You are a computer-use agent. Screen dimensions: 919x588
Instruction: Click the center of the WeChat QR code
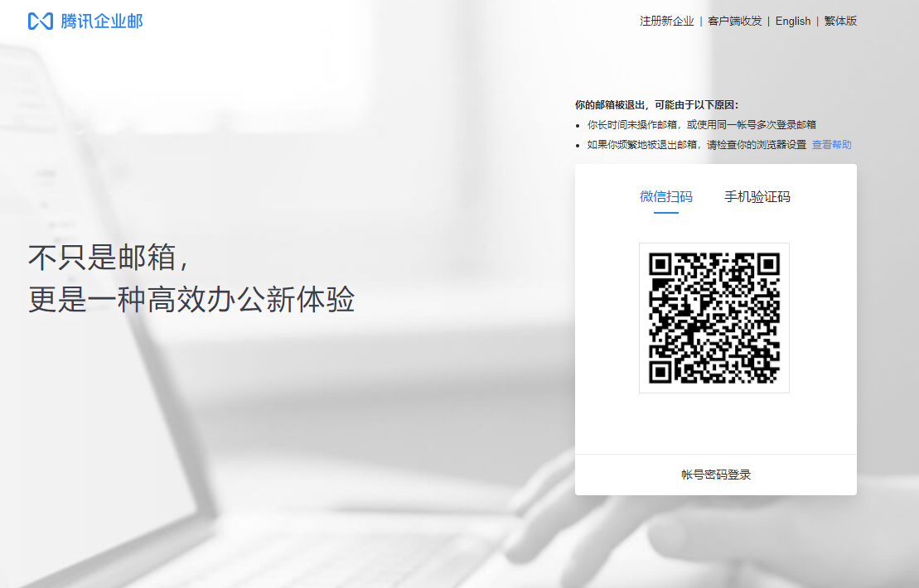pos(713,318)
